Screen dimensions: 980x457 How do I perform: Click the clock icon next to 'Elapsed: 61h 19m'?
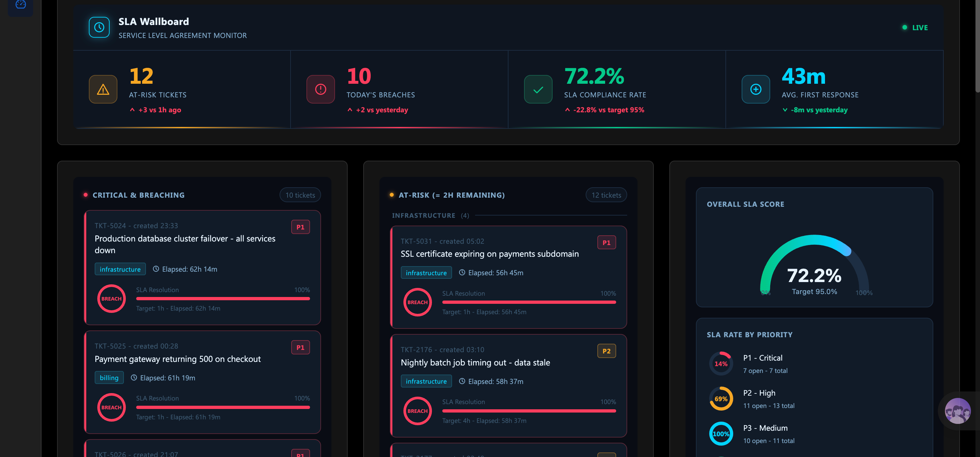coord(134,377)
